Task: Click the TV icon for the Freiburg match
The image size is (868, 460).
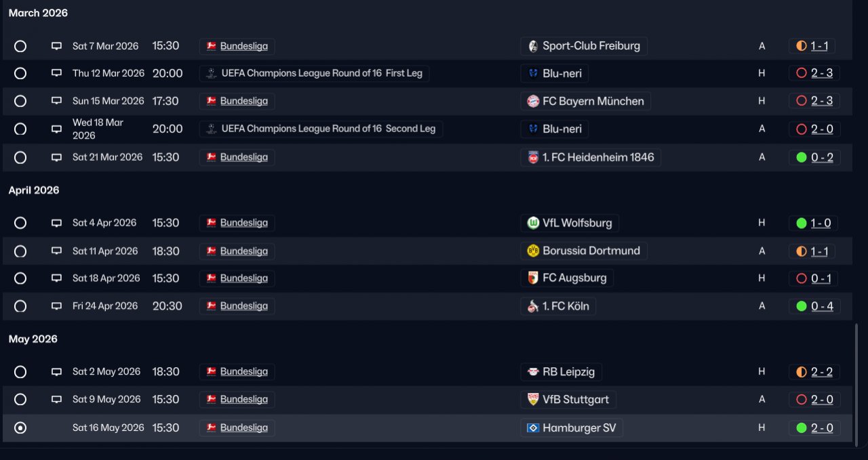Action: pyautogui.click(x=57, y=46)
